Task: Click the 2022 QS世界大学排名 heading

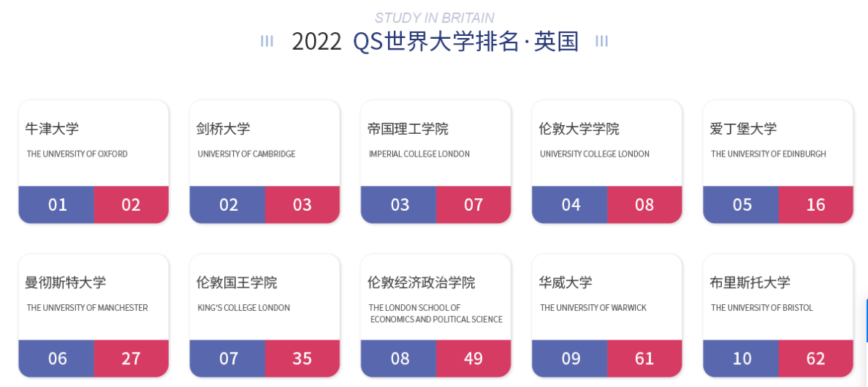Action: [435, 42]
